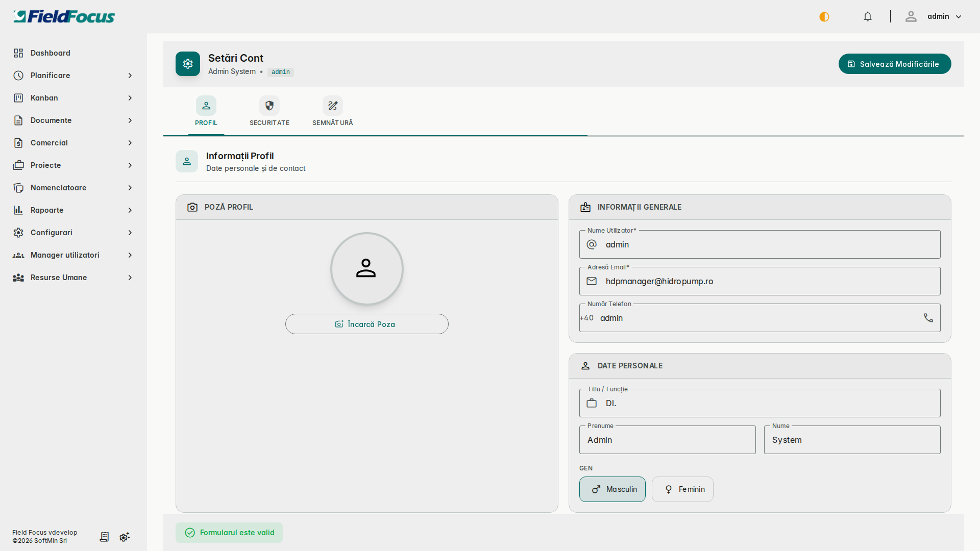This screenshot has width=980, height=551.
Task: Open the notifications bell
Action: tap(868, 17)
